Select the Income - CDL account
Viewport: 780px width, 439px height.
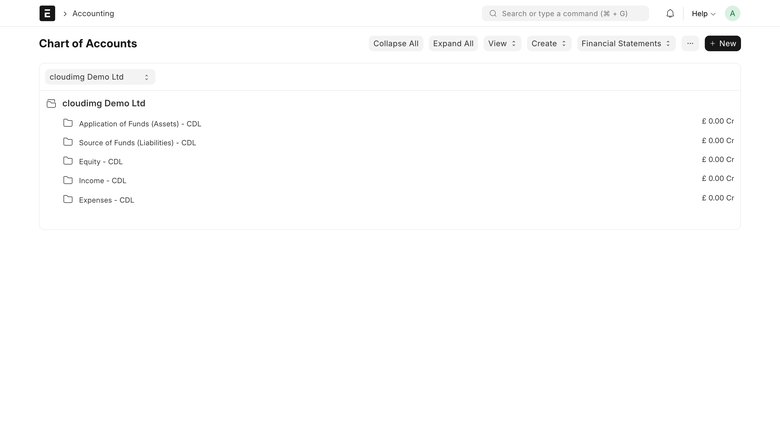(x=102, y=180)
